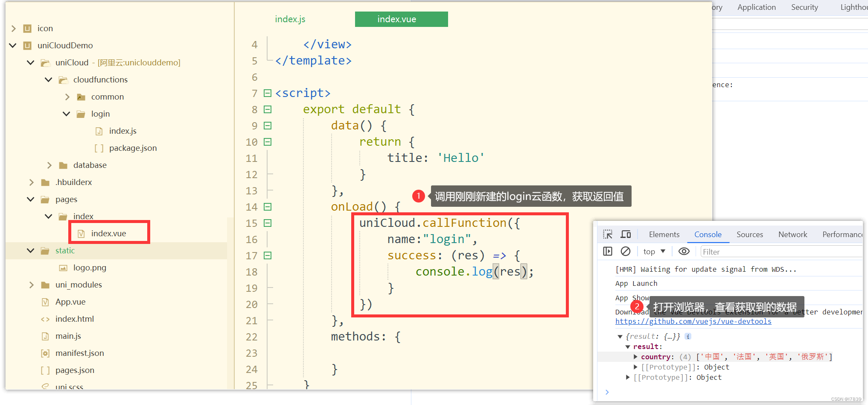This screenshot has width=868, height=405.
Task: Switch to the index.js editor tab
Action: point(290,19)
